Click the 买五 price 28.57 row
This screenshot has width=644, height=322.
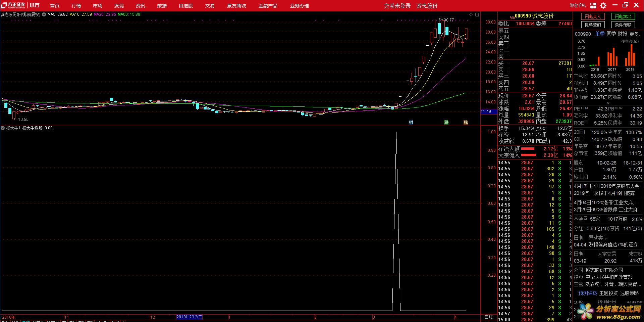pyautogui.click(x=535, y=89)
